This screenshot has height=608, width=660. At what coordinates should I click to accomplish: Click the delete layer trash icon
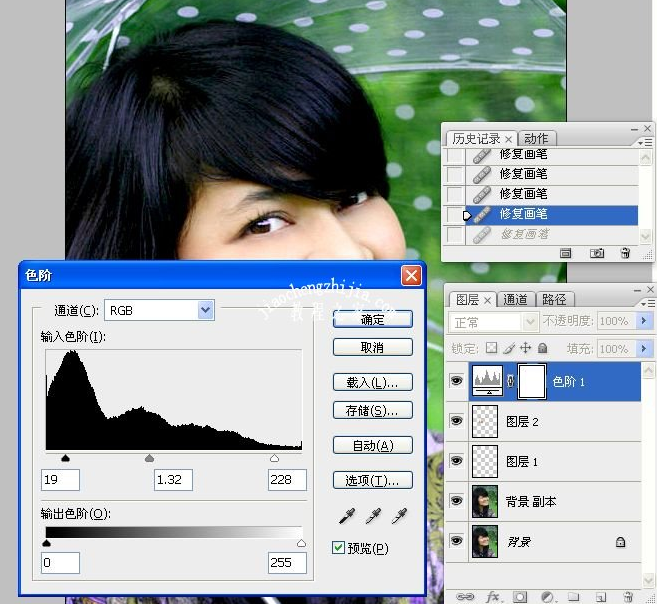pyautogui.click(x=627, y=597)
